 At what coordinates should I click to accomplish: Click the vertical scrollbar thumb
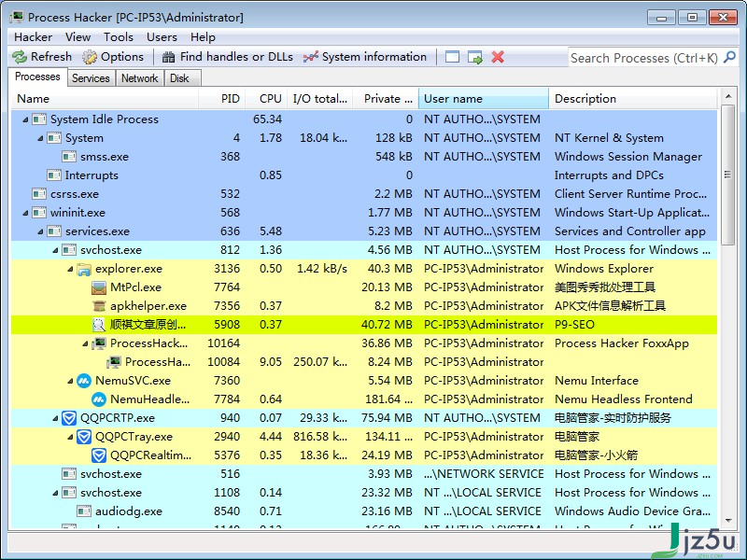(x=727, y=175)
